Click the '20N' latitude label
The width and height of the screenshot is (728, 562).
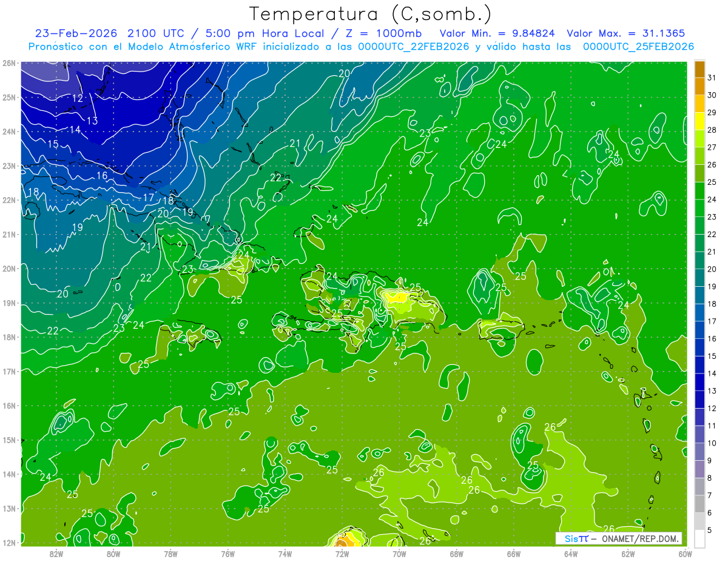[x=8, y=269]
